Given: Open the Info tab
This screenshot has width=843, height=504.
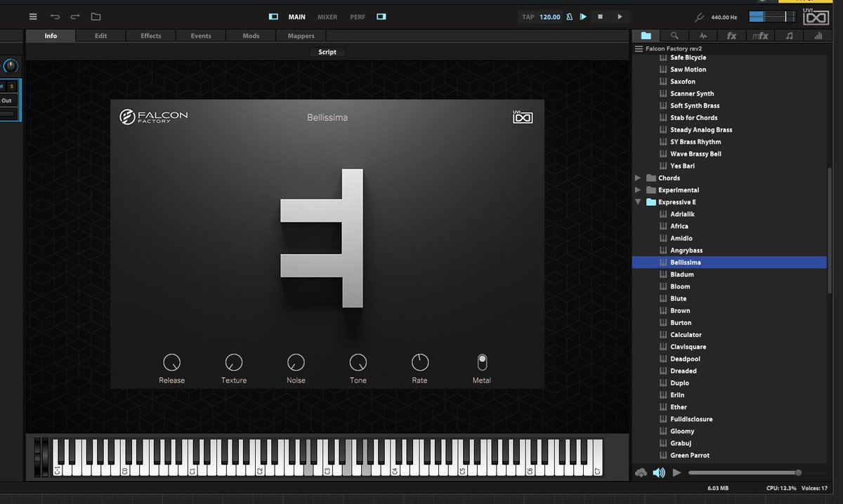Looking at the screenshot, I should pyautogui.click(x=51, y=36).
